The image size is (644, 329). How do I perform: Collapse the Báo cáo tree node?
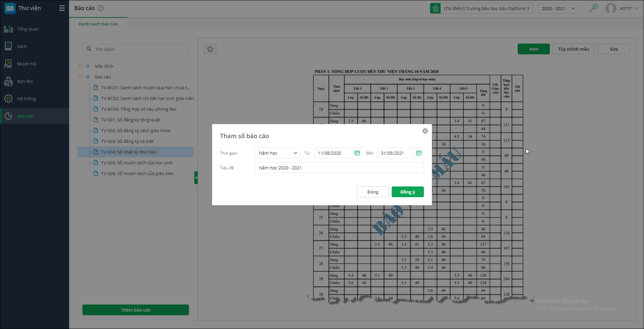coord(88,77)
